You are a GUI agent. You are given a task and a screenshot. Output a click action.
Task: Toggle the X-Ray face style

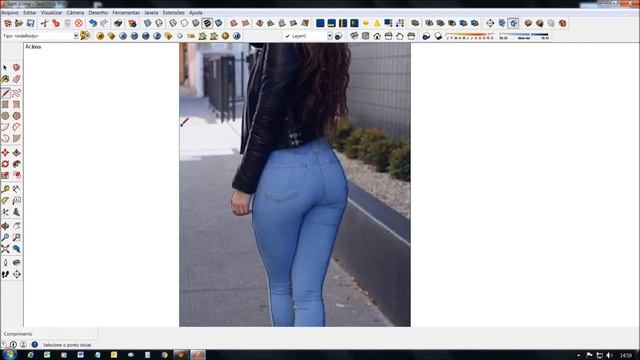click(147, 23)
